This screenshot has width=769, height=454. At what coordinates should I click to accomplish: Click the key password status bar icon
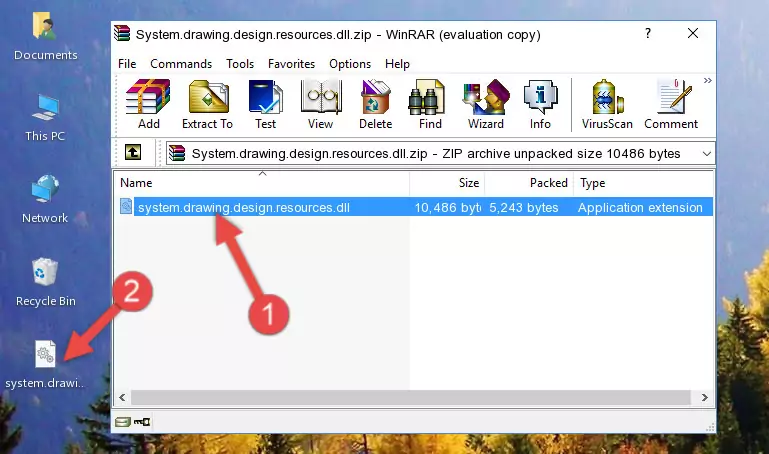pos(142,422)
